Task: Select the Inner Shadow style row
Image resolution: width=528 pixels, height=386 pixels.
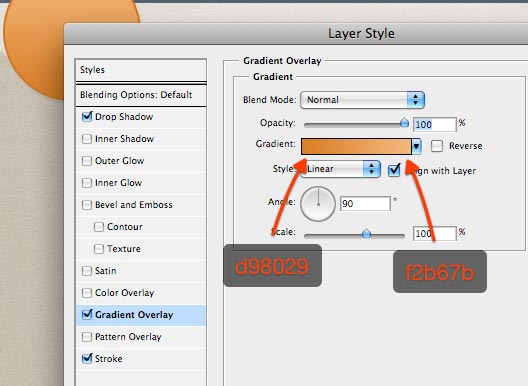Action: pyautogui.click(x=141, y=139)
